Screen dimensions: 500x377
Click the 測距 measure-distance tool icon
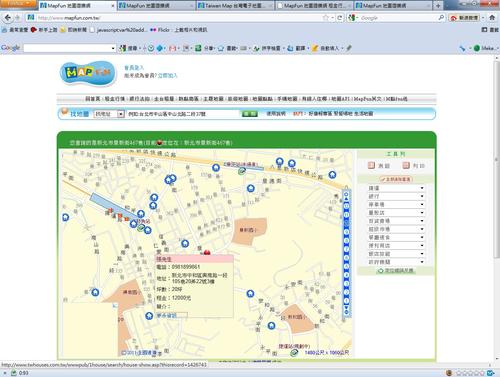[x=371, y=165]
